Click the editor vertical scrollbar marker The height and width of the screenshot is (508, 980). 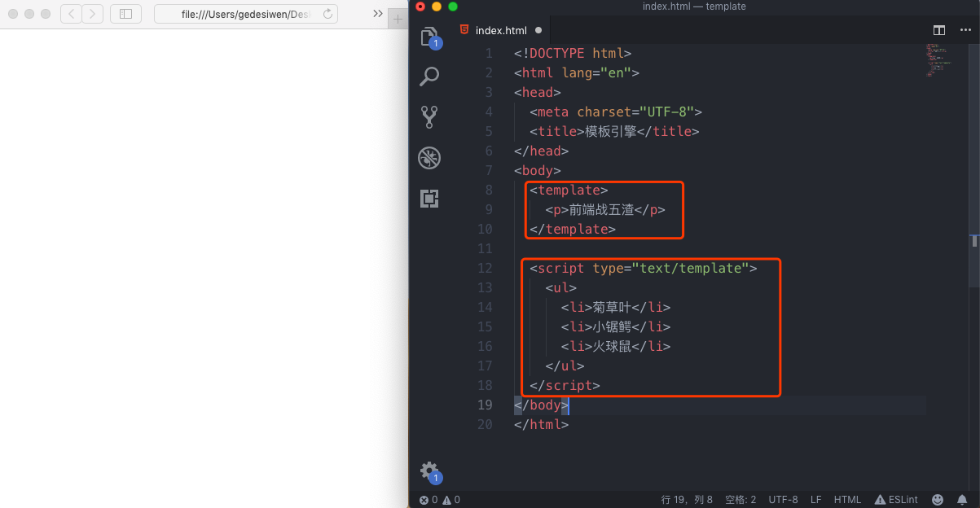point(975,241)
